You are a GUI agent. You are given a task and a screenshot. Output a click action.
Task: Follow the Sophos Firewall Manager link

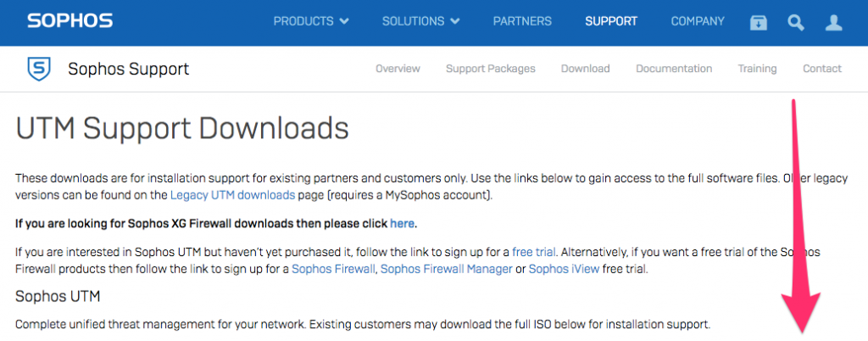(446, 270)
